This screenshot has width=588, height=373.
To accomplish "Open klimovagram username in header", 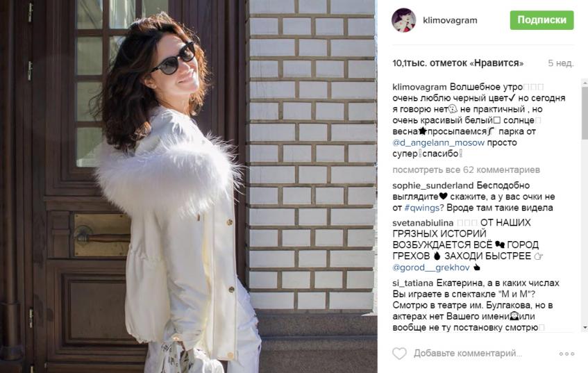I will tap(450, 20).
